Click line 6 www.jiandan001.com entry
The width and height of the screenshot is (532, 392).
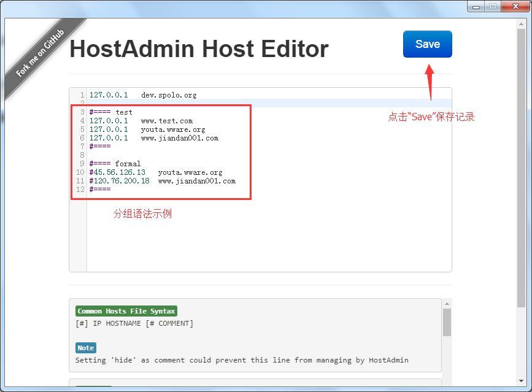pos(153,138)
